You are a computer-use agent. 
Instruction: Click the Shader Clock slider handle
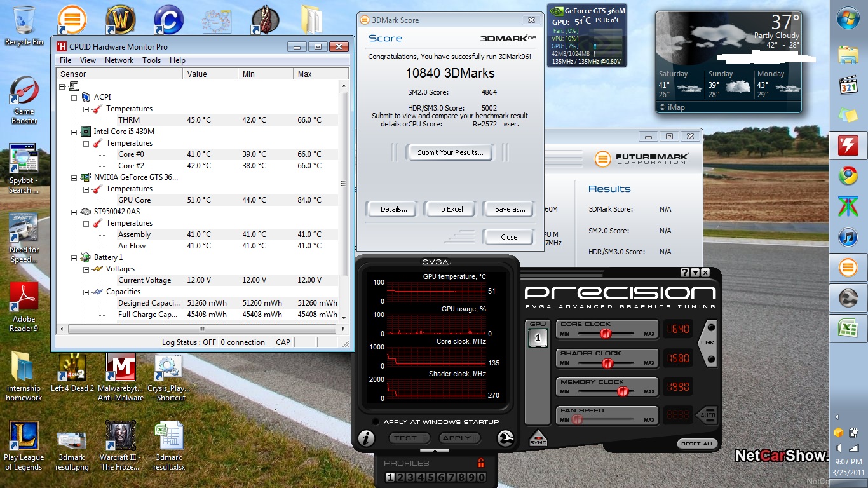pos(607,363)
